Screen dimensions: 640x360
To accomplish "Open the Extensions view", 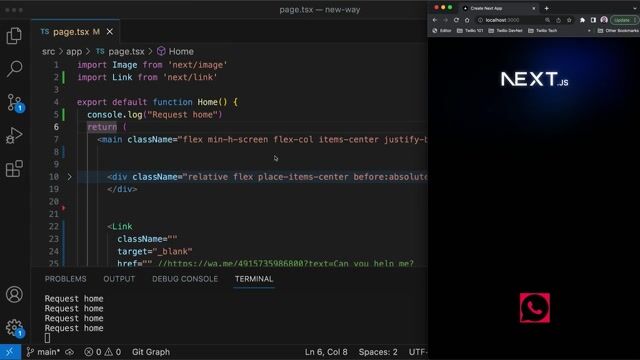I will pos(14,169).
